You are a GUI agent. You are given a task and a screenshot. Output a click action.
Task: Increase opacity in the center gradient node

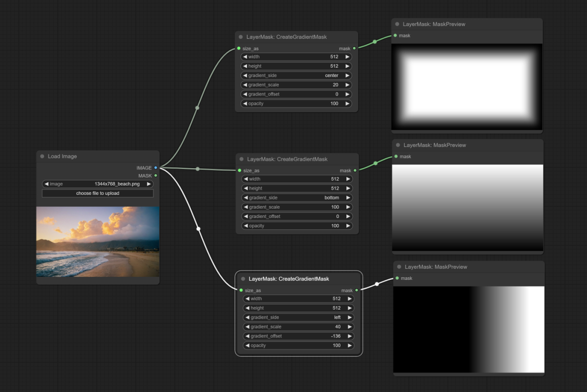pyautogui.click(x=347, y=103)
